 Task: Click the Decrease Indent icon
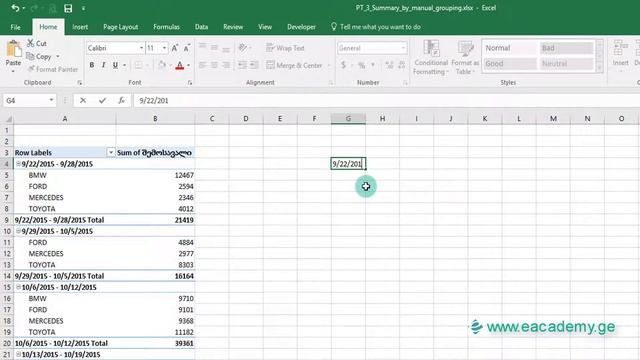[x=242, y=65]
